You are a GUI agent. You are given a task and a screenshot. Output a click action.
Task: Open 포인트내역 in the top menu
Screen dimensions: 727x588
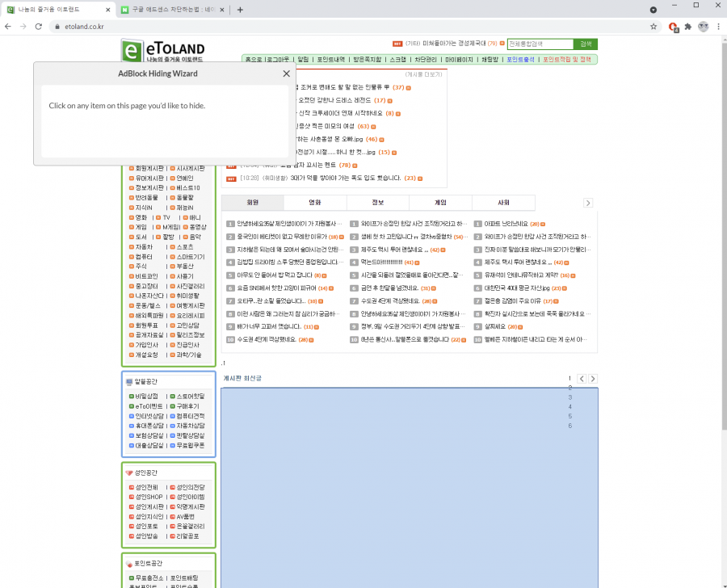330,59
